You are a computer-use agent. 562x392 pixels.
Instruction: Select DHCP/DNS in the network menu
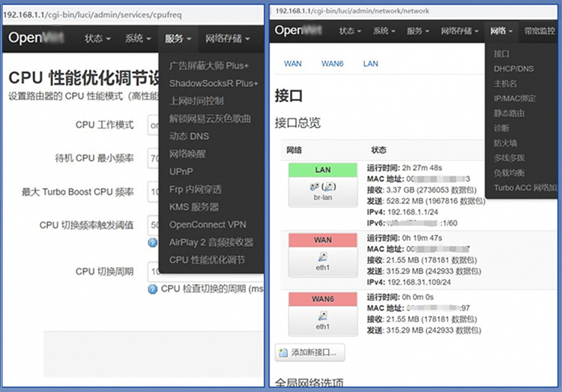(513, 69)
